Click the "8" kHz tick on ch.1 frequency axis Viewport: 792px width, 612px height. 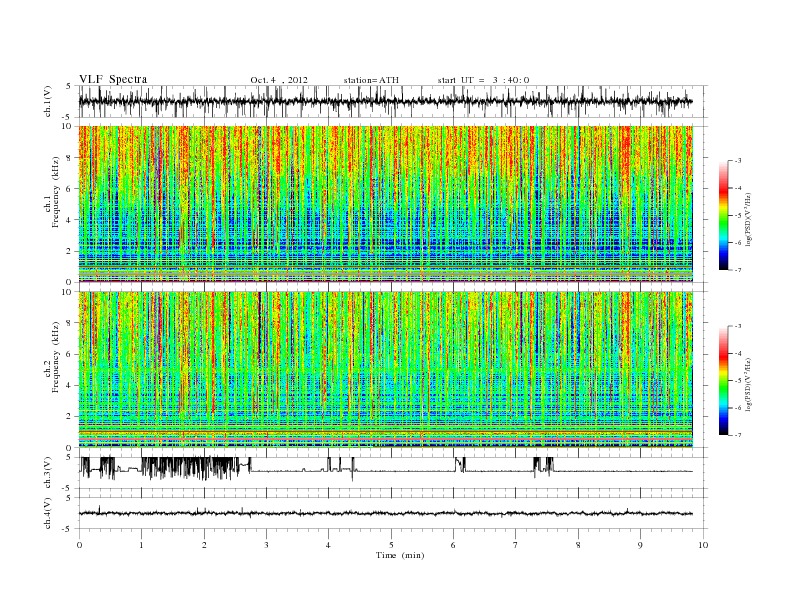[70, 158]
